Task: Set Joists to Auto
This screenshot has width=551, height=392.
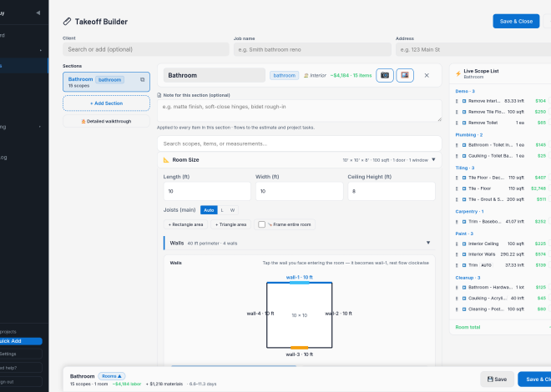Action: coord(209,210)
